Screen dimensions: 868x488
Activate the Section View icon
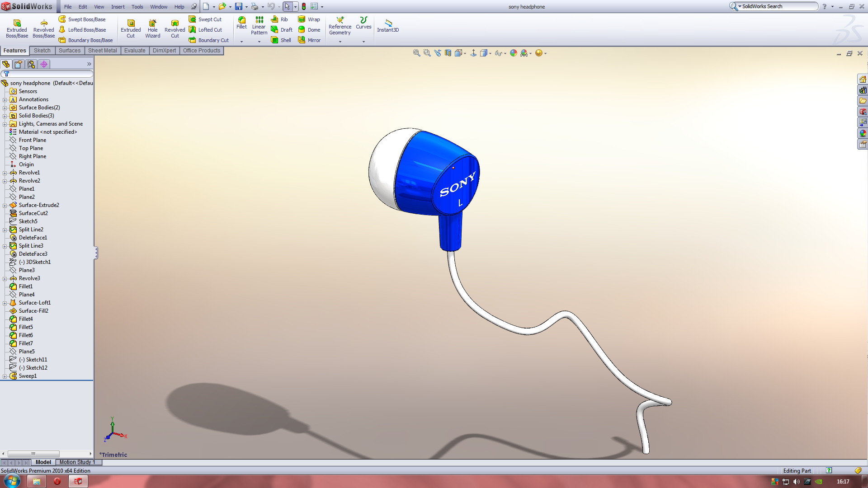click(448, 53)
